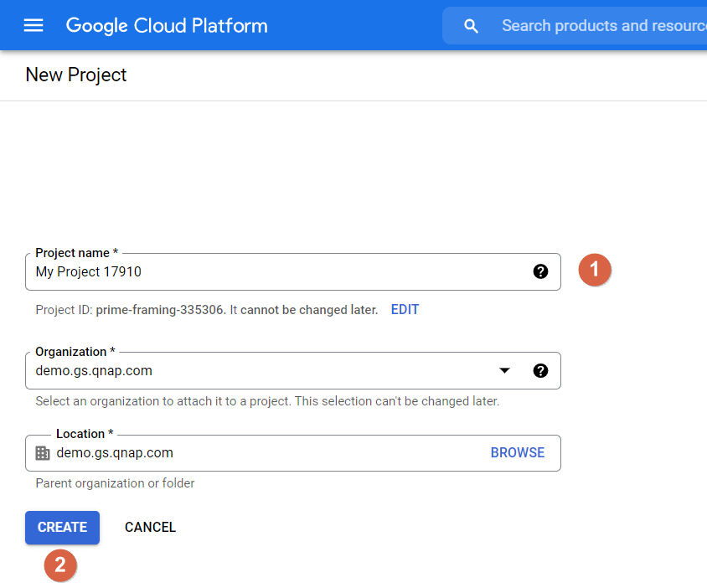
Task: Click the magnifier search icon
Action: (x=472, y=26)
